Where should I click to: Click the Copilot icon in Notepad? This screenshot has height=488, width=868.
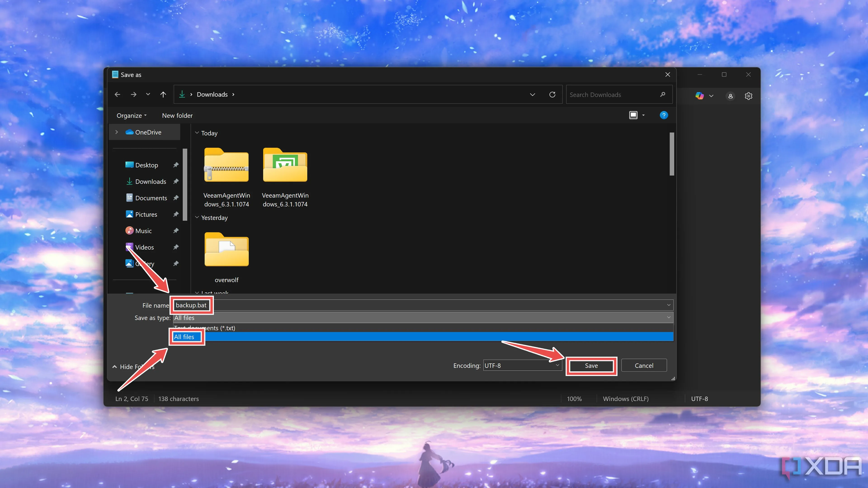pos(700,96)
